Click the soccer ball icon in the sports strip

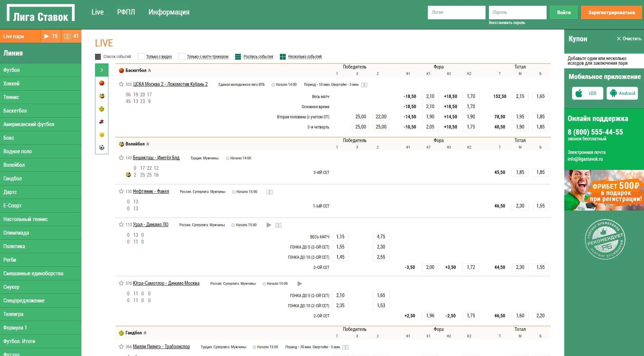click(101, 147)
